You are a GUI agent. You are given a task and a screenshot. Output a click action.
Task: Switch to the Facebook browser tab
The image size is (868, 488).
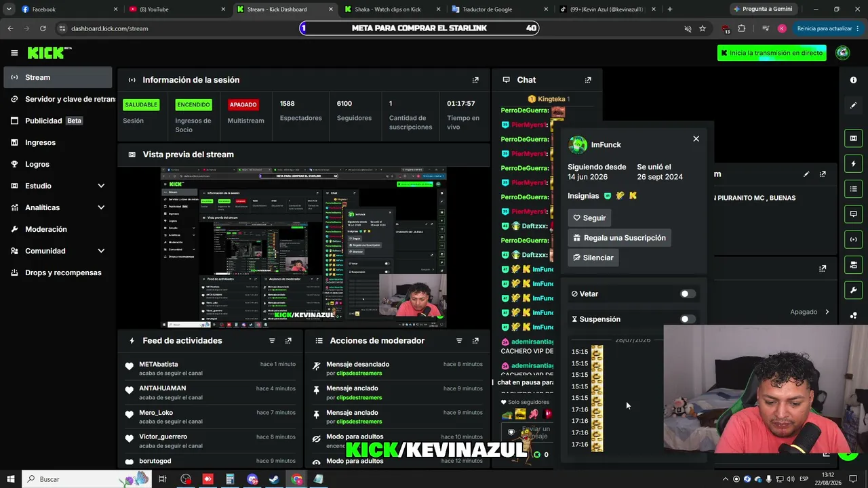point(70,9)
